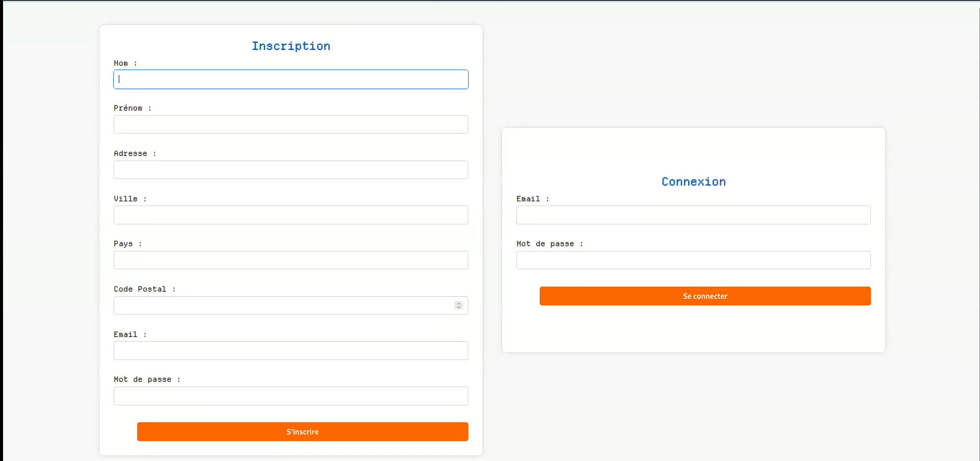Click into the Ville field
The image size is (980, 461).
tap(290, 215)
